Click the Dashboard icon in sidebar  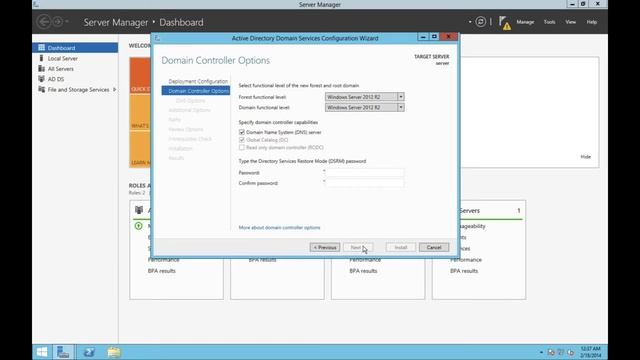click(x=41, y=48)
